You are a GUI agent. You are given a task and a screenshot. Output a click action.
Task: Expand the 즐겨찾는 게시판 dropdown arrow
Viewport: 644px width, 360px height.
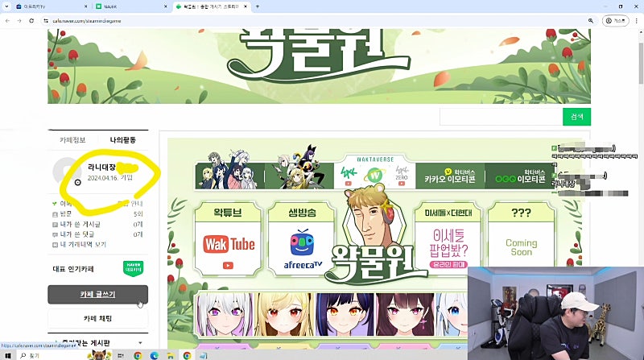coord(140,343)
